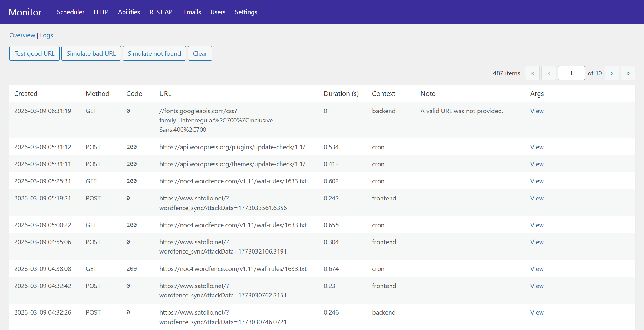View args for the fonts.googleapis.com request
The image size is (644, 330).
537,111
